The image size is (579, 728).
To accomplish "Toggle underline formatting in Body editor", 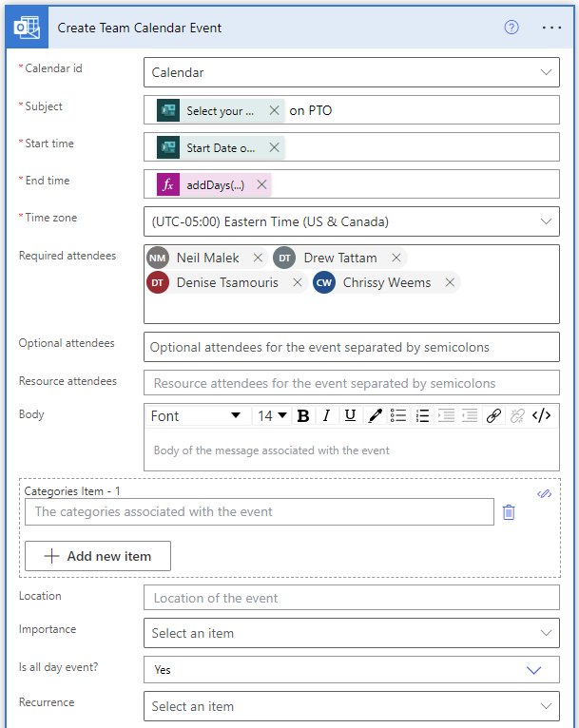I will tap(351, 415).
